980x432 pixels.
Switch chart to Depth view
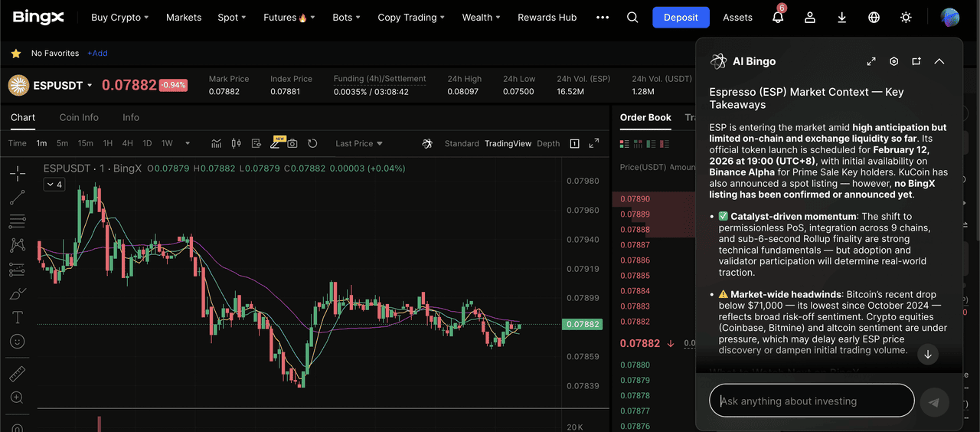pyautogui.click(x=548, y=143)
